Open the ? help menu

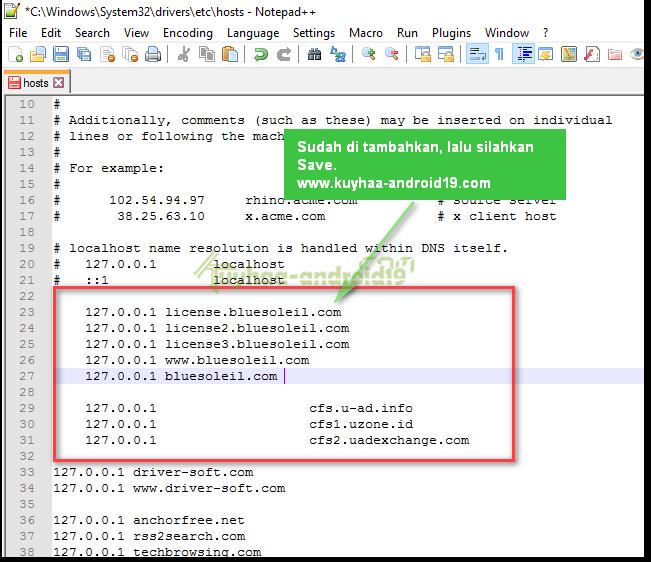[545, 33]
